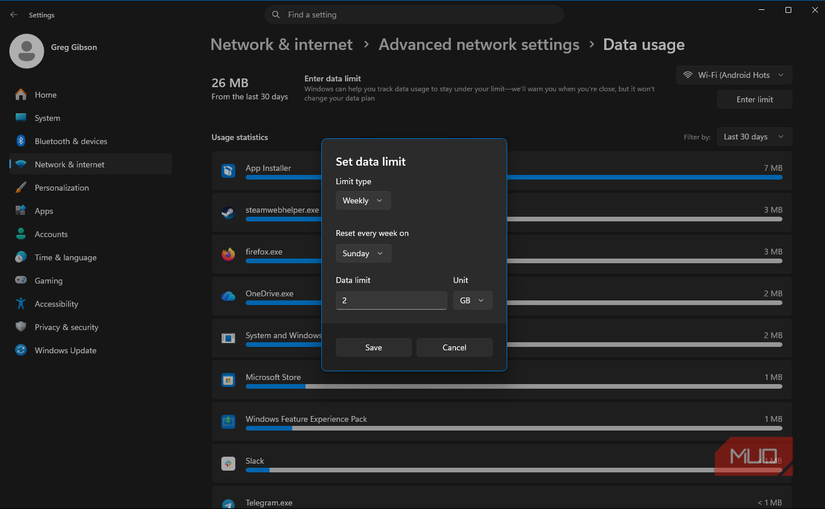Click Windows Feature Experience Pack usage bar
Image resolution: width=825 pixels, height=509 pixels.
pyautogui.click(x=514, y=428)
